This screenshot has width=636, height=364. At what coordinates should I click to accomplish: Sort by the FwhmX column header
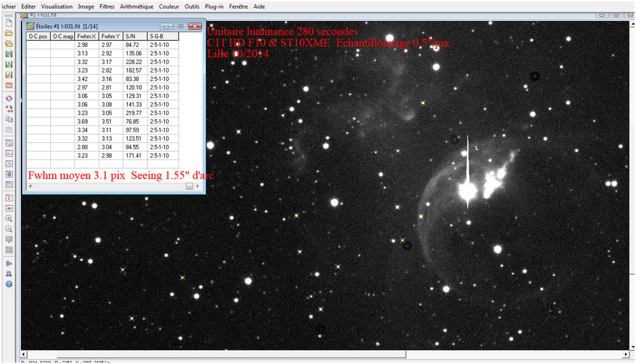coord(86,36)
